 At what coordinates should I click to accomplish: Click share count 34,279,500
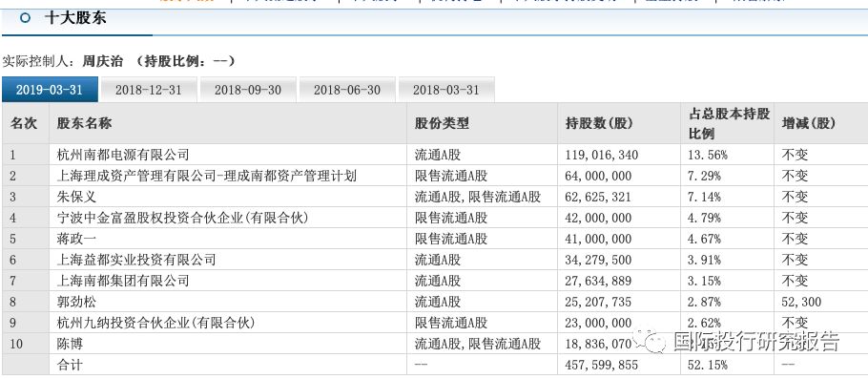coord(598,260)
